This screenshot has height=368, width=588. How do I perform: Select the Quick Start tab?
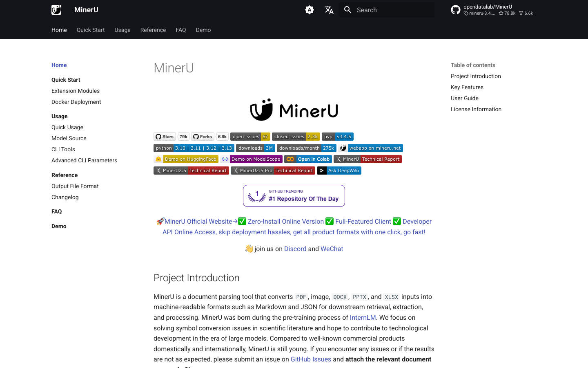(x=91, y=30)
